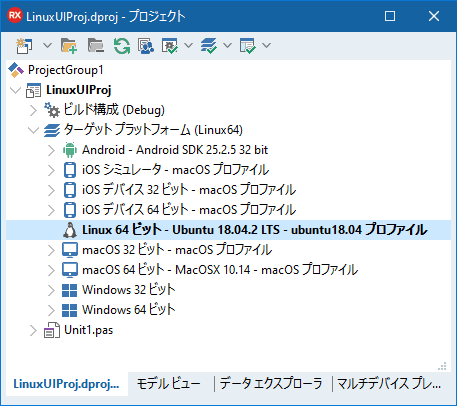The image size is (457, 406).
Task: Select ビルド構成 (Debug) item
Action: (x=114, y=110)
